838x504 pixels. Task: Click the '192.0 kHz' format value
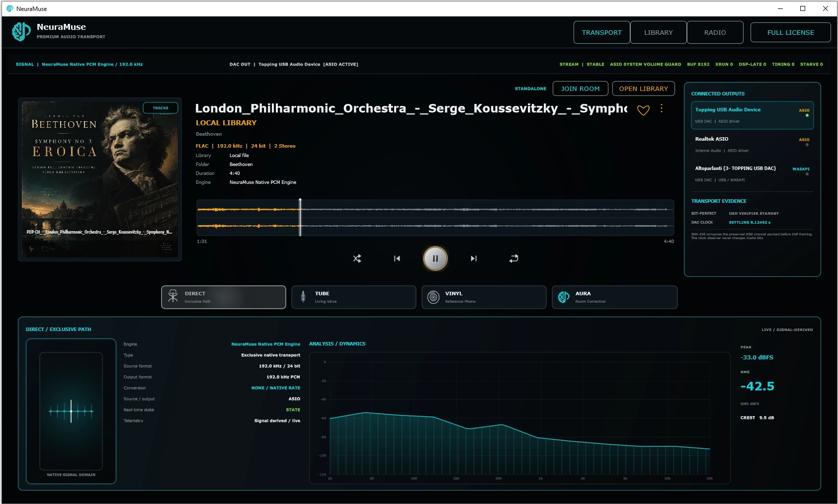click(230, 146)
